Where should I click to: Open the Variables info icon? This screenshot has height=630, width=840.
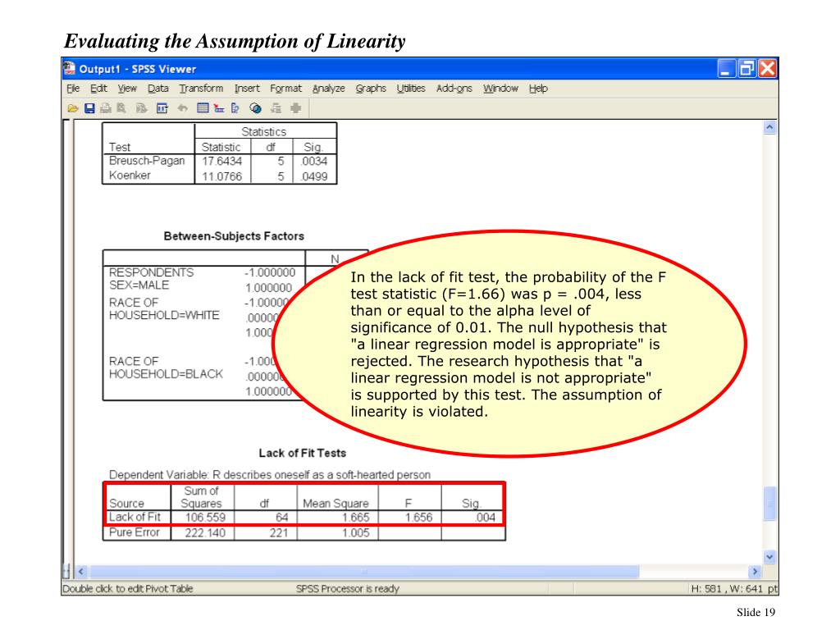click(235, 108)
